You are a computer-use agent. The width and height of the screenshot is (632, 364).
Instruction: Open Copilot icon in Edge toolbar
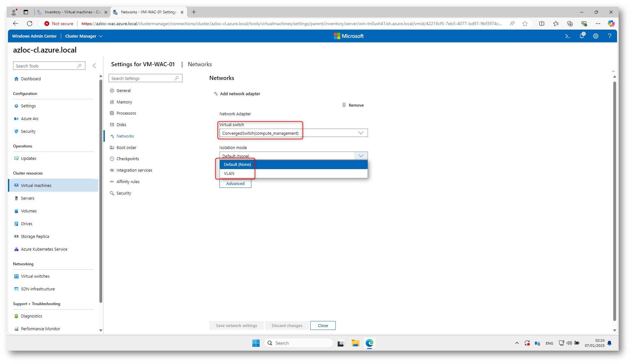click(611, 24)
